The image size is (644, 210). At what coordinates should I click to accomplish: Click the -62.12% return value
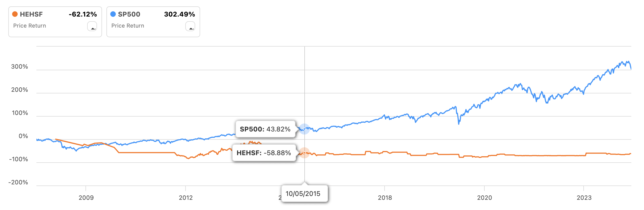[x=83, y=14]
